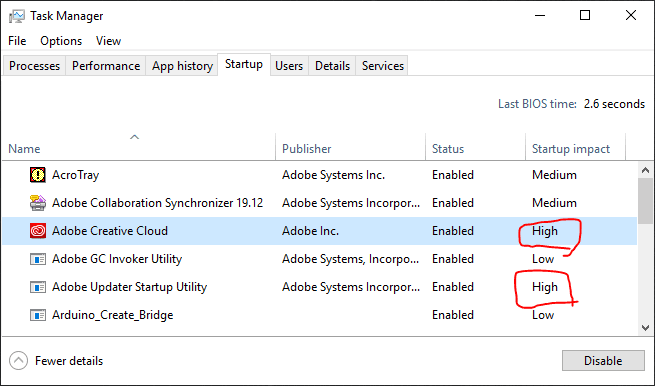
Task: Click High impact for Adobe Creative Cloud
Action: [545, 231]
